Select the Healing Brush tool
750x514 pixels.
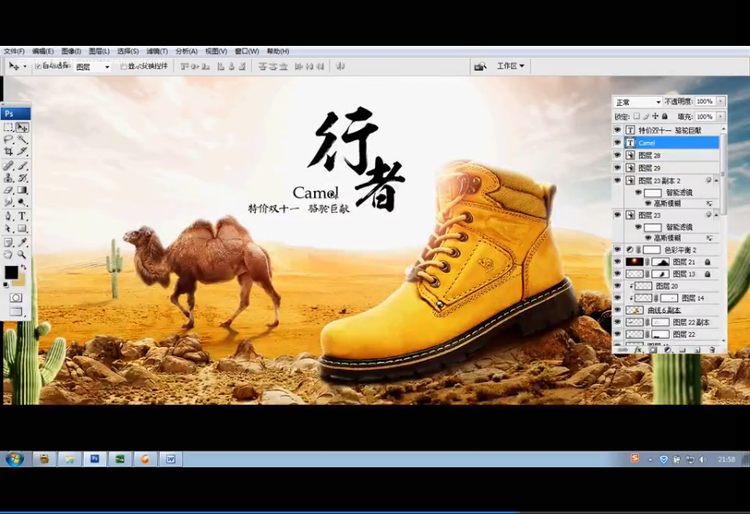[9, 166]
